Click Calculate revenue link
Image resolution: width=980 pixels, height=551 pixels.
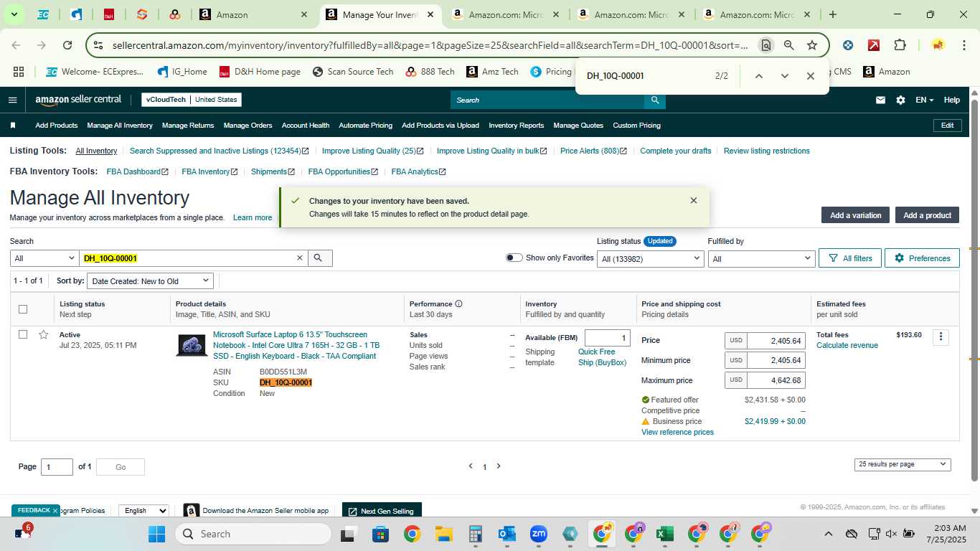click(847, 346)
